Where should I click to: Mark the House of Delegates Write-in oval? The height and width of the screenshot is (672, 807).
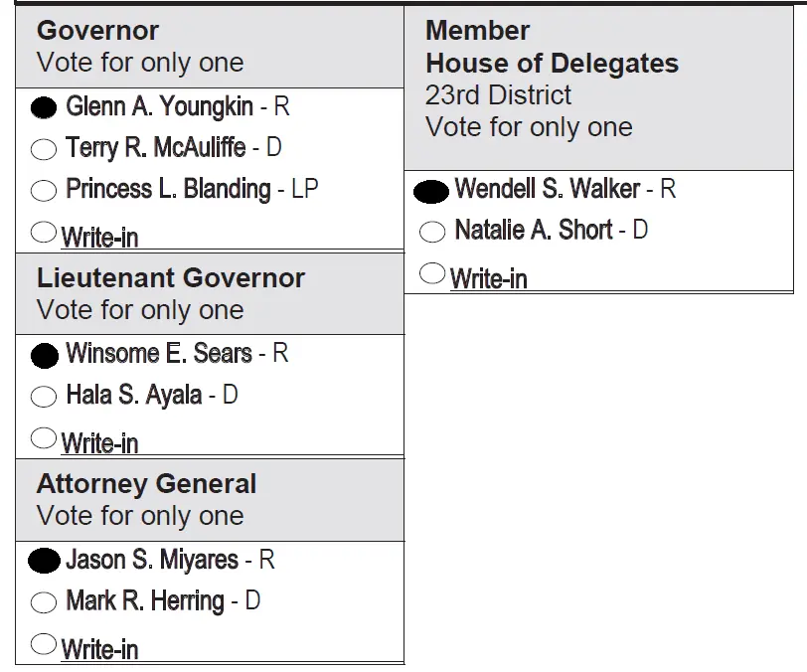pos(432,273)
